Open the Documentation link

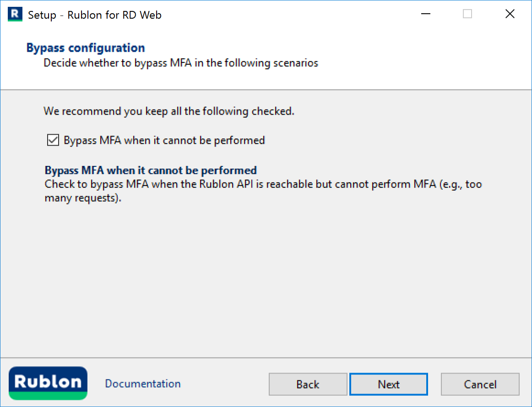tap(143, 384)
